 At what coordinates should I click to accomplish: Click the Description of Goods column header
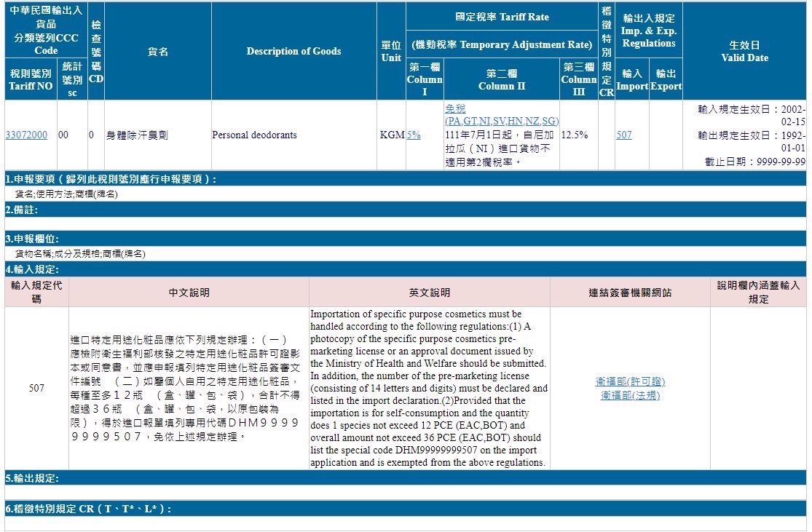(293, 51)
